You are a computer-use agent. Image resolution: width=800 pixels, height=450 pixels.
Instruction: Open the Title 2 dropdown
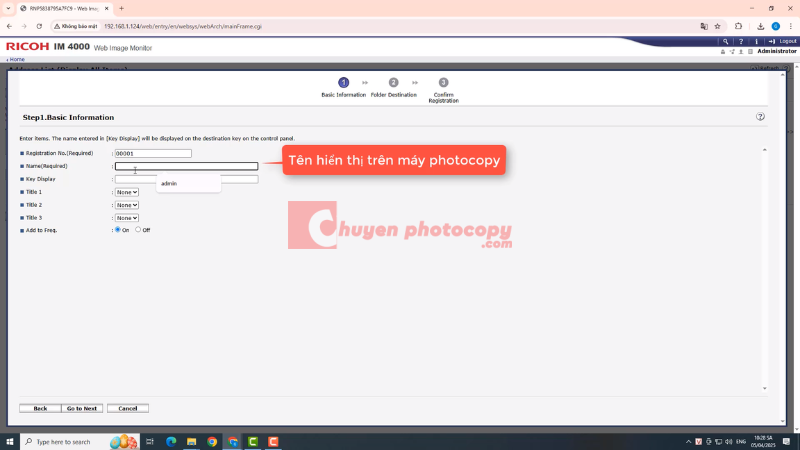tap(127, 205)
